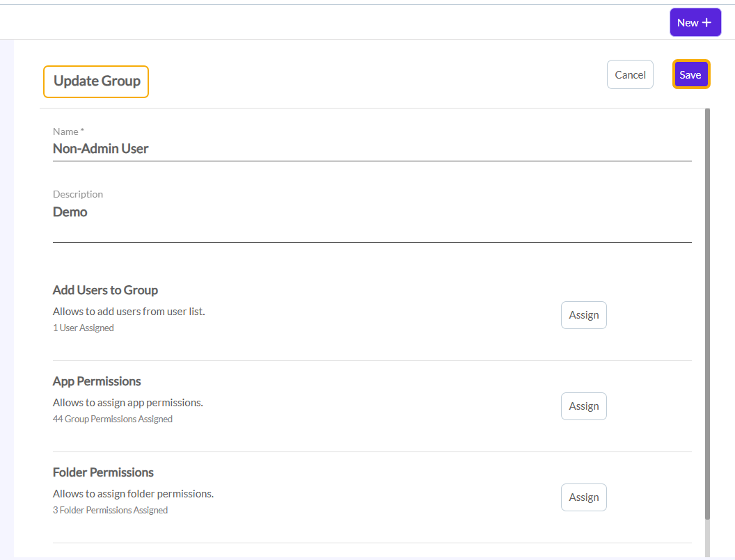Image resolution: width=735 pixels, height=560 pixels.
Task: Assign users under Add Users to Group
Action: click(583, 315)
